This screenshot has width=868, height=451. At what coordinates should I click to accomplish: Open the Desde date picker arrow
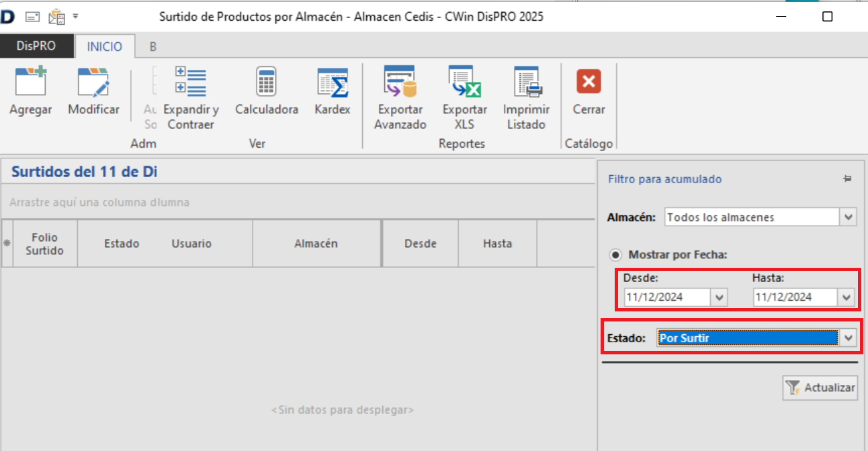click(x=720, y=297)
